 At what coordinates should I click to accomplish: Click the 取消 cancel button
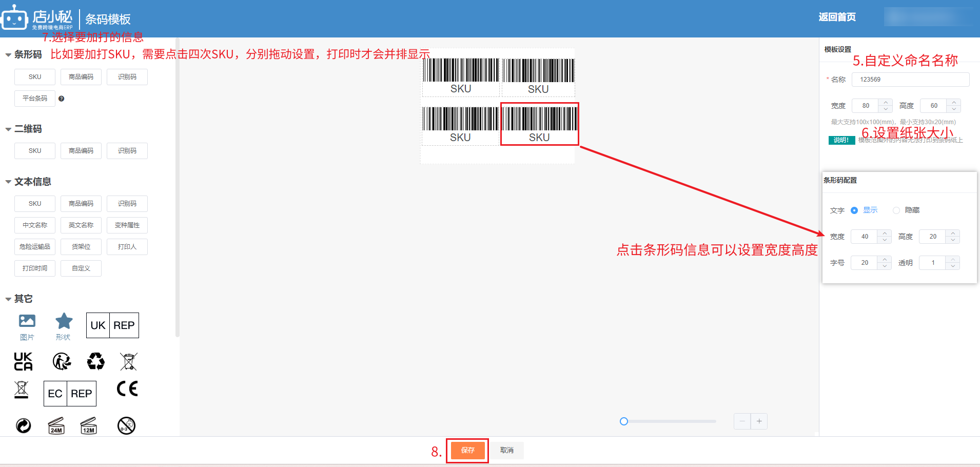(507, 450)
